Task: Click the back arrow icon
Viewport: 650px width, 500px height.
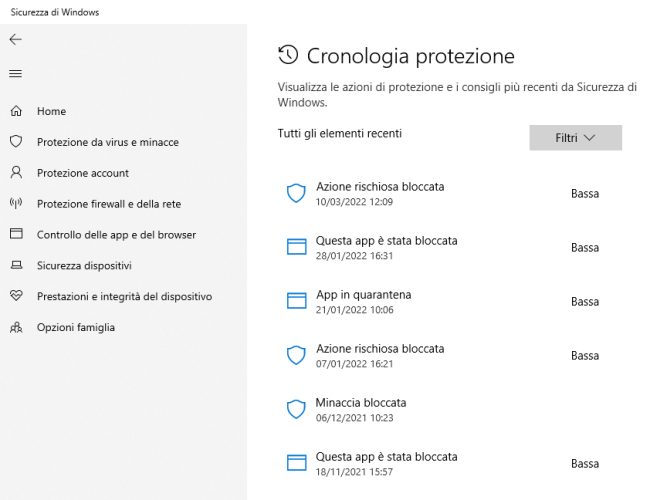Action: (15, 39)
